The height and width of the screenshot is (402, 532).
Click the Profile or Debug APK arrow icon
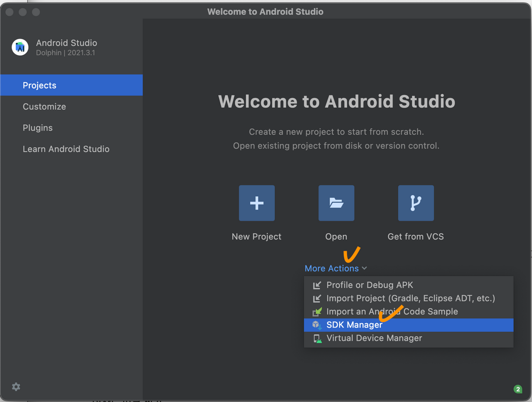click(317, 285)
